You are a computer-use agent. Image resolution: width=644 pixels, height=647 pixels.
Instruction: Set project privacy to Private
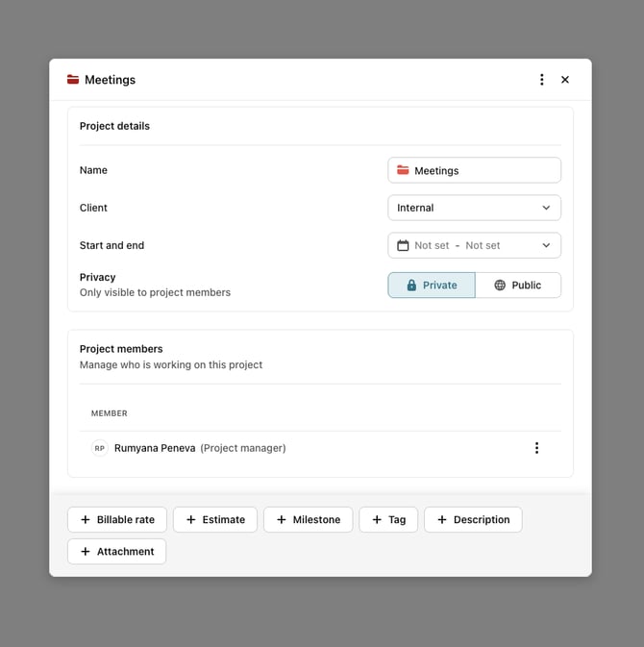(x=431, y=286)
